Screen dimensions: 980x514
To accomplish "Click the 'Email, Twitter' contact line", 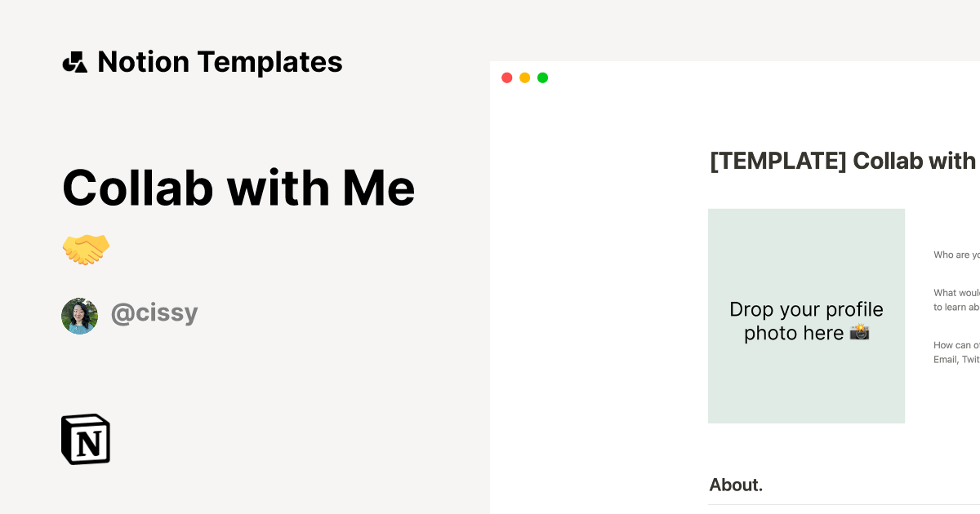I will [x=955, y=359].
